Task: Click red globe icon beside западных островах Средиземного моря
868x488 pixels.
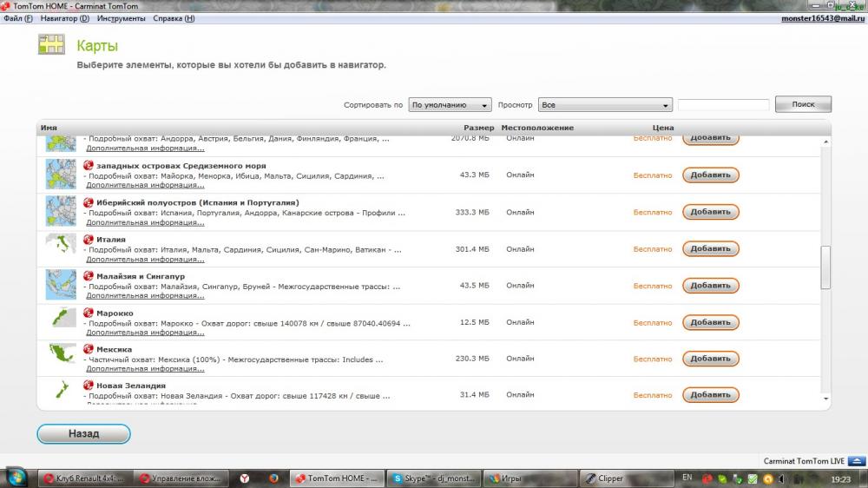Action: 88,165
